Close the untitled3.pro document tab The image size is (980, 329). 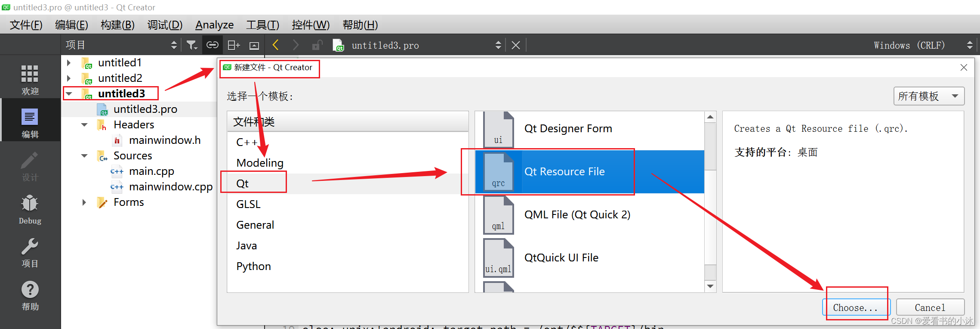point(516,45)
